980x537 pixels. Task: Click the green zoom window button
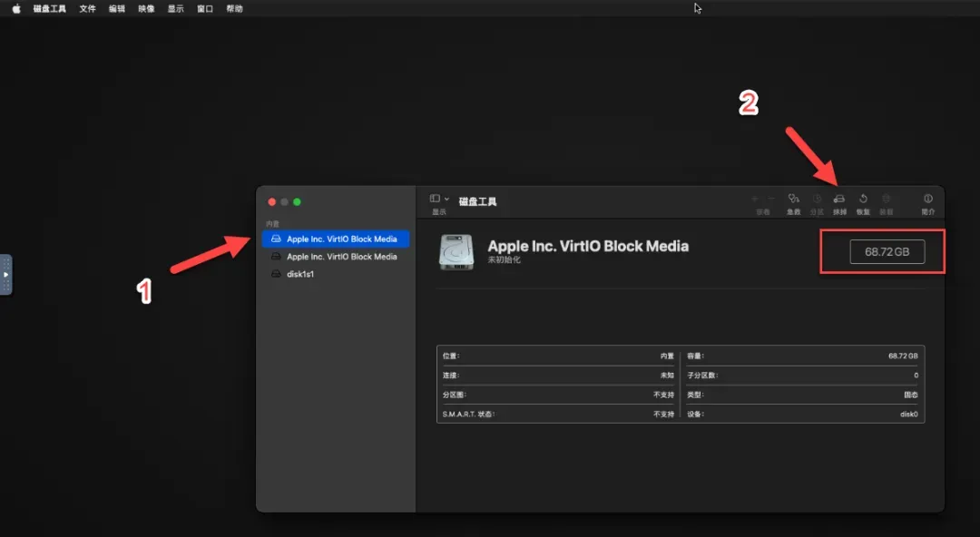[x=297, y=202]
